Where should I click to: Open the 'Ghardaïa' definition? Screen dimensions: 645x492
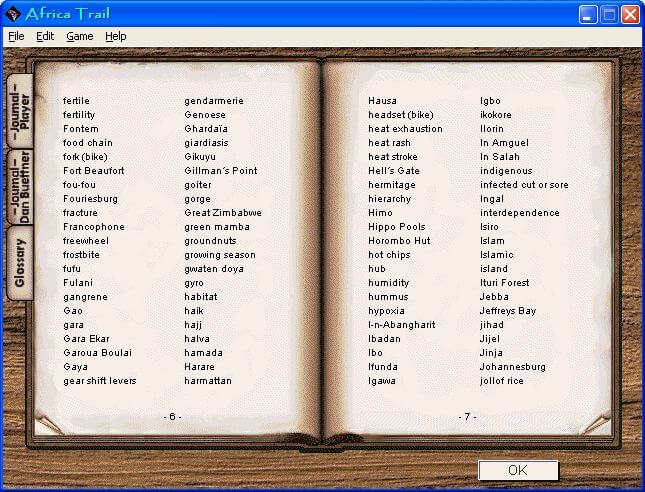tap(206, 129)
